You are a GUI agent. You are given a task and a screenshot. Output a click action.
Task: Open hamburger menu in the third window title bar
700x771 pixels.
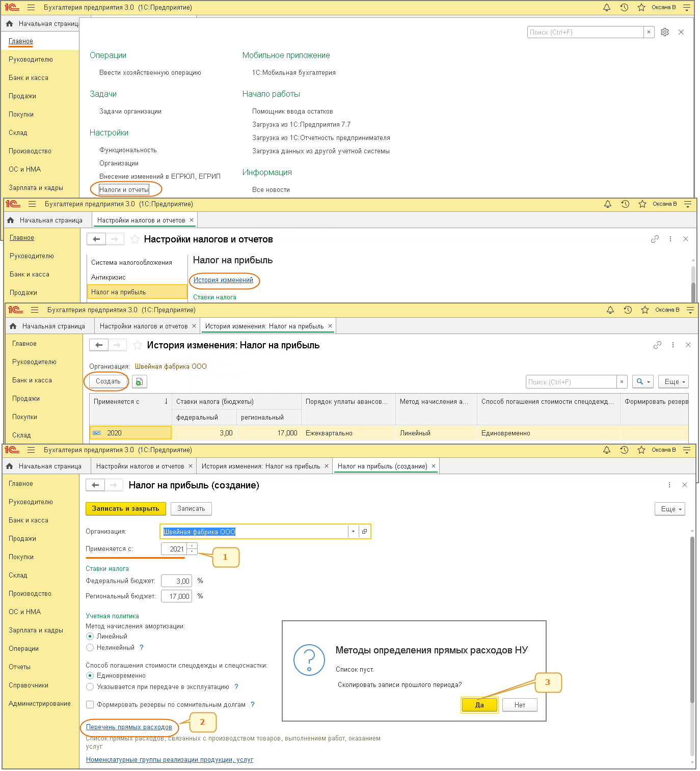[35, 310]
